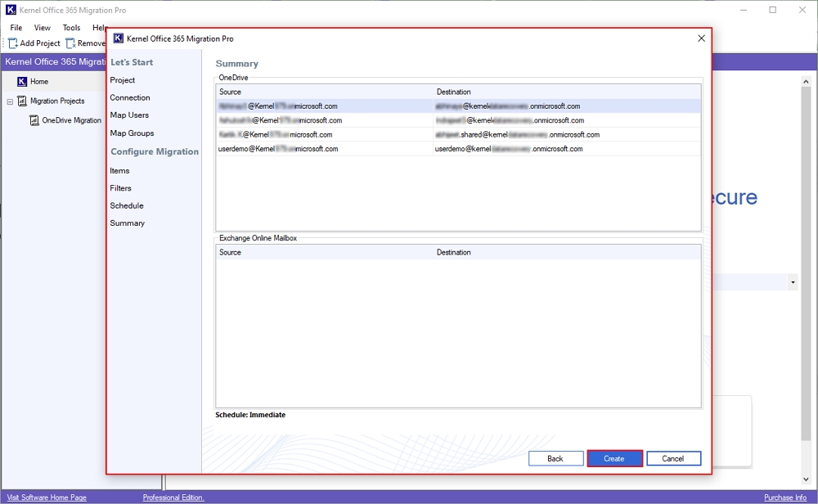The height and width of the screenshot is (504, 818).
Task: Click the Add Project toolbar icon
Action: pos(13,43)
